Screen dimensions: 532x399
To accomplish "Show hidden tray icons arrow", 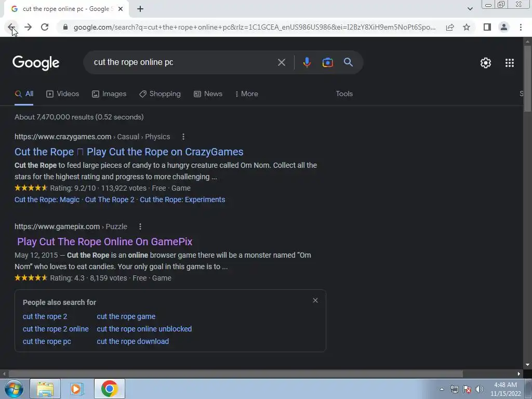I will 442,389.
